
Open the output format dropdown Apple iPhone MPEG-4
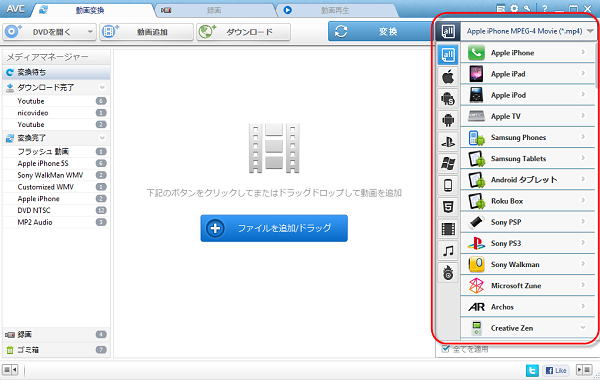coord(529,31)
